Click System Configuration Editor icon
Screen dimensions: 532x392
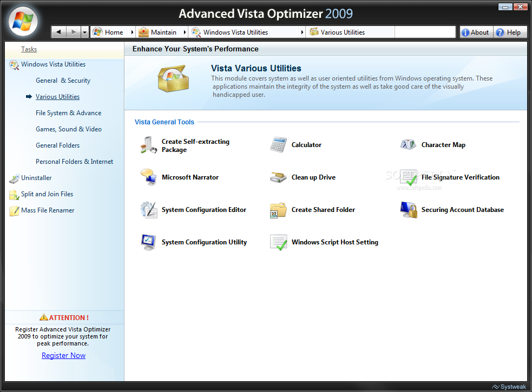click(x=149, y=210)
